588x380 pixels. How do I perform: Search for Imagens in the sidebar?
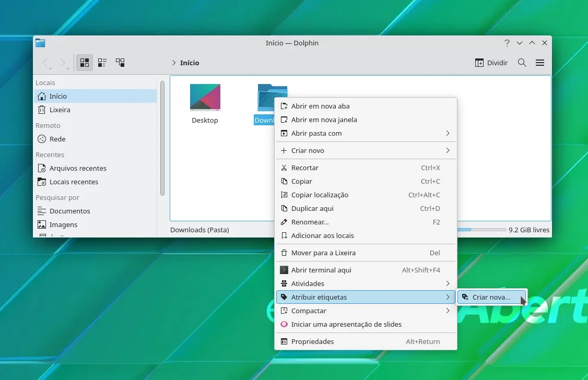point(95,224)
